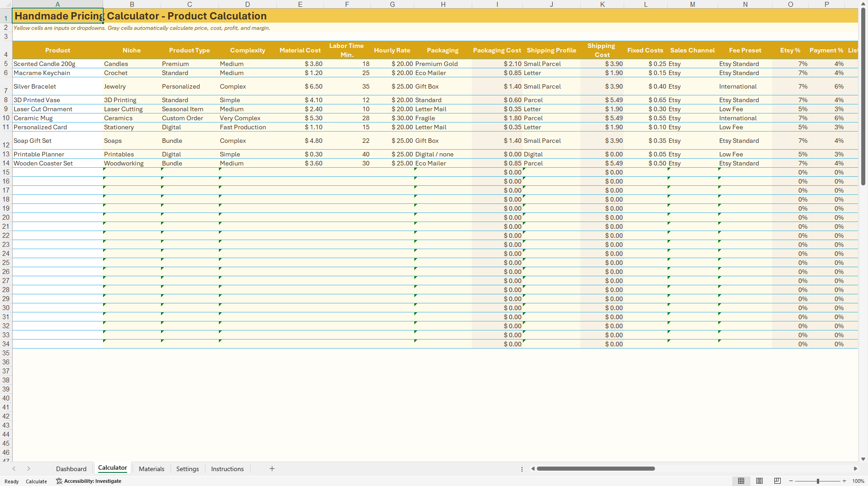868x486 pixels.
Task: Click the labor time 40 cell
Action: tap(347, 154)
